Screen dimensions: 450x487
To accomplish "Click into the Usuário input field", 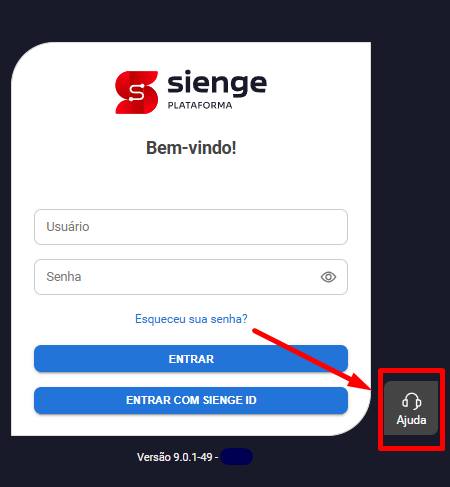I will click(191, 227).
